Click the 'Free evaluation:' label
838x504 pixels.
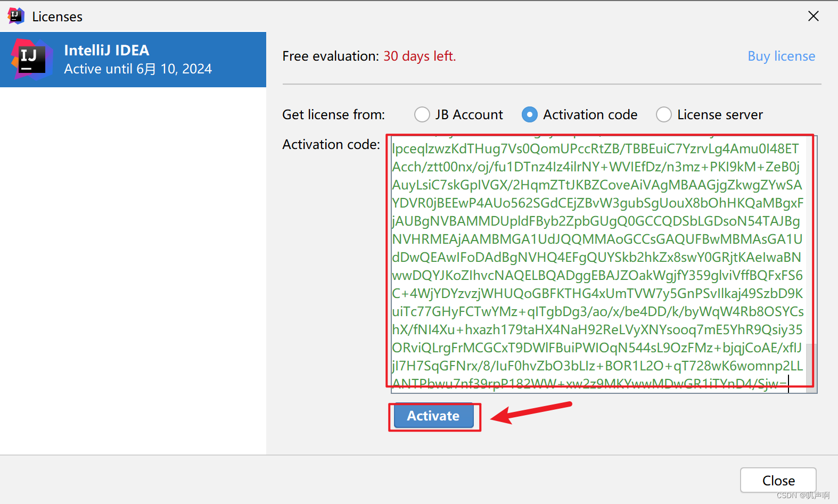331,56
